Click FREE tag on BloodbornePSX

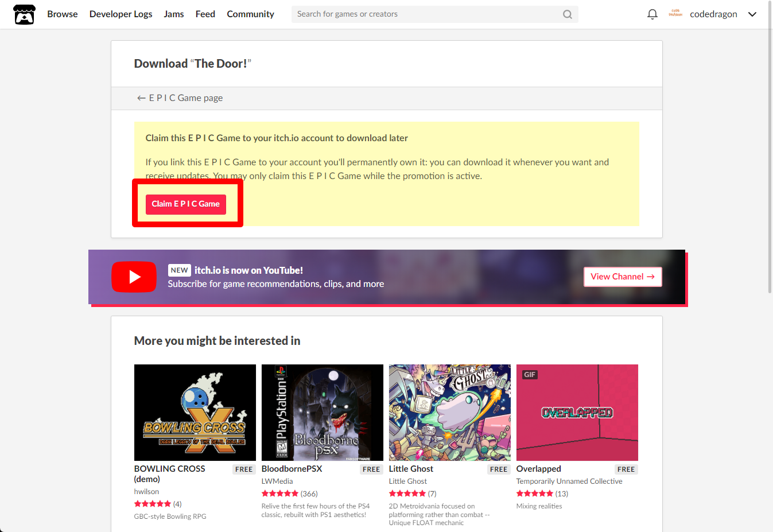point(371,469)
